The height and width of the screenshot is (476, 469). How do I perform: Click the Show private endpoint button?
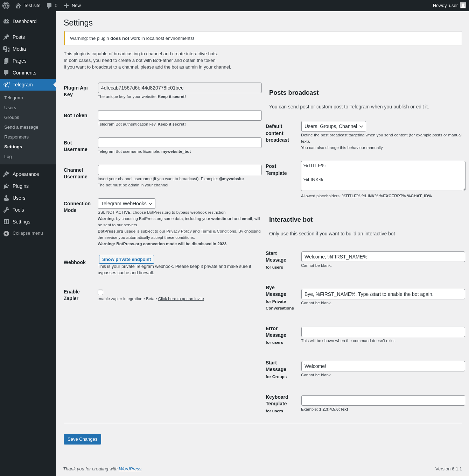coord(126,260)
